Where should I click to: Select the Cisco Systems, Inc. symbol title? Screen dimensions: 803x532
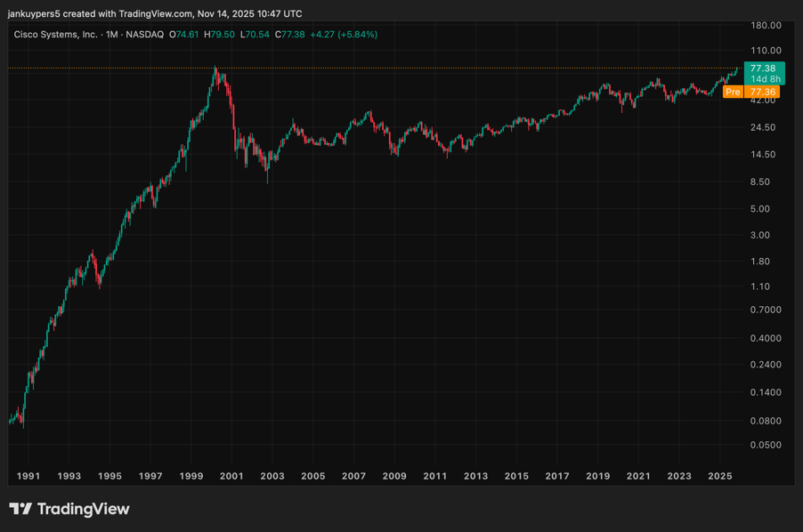click(55, 35)
